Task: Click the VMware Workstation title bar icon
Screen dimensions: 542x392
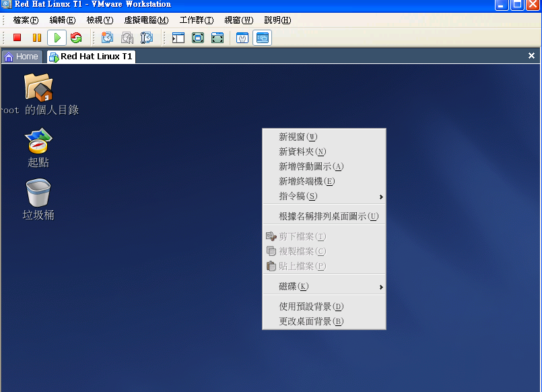Action: (x=7, y=5)
